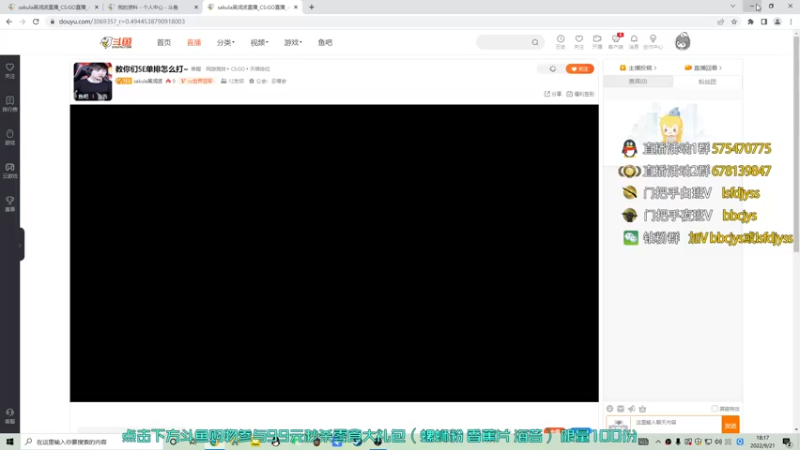The height and width of the screenshot is (450, 800).
Task: Click the chat message input field
Action: tap(676, 423)
